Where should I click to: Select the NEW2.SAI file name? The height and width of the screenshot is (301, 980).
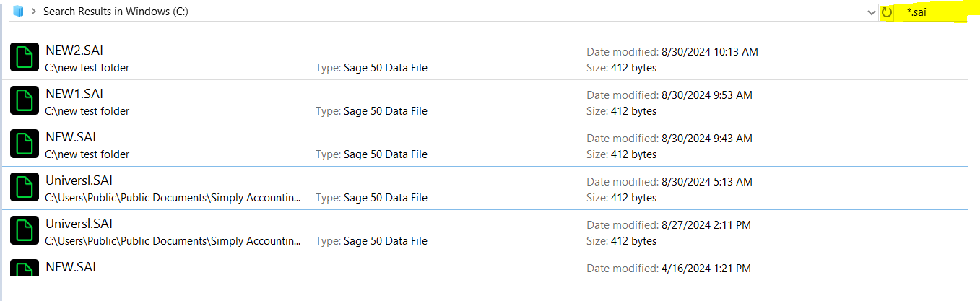[74, 51]
